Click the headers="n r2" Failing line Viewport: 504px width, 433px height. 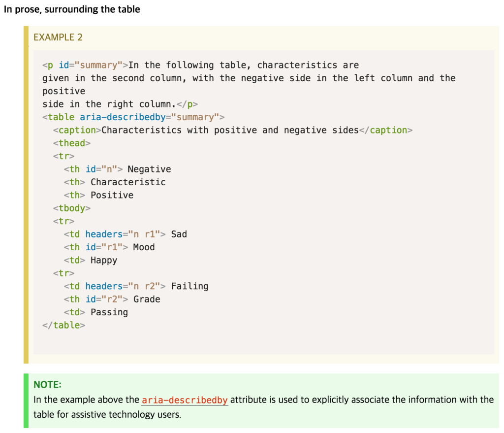point(136,286)
